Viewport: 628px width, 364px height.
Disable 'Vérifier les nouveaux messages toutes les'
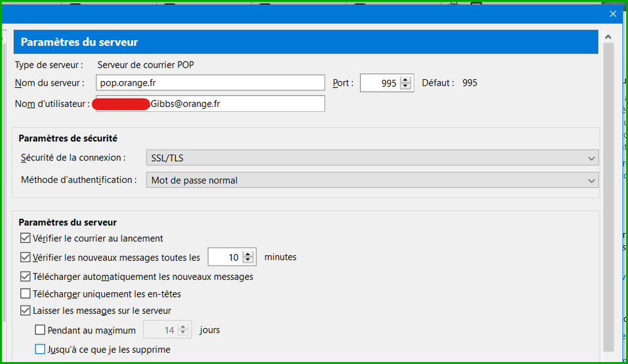[x=26, y=257]
